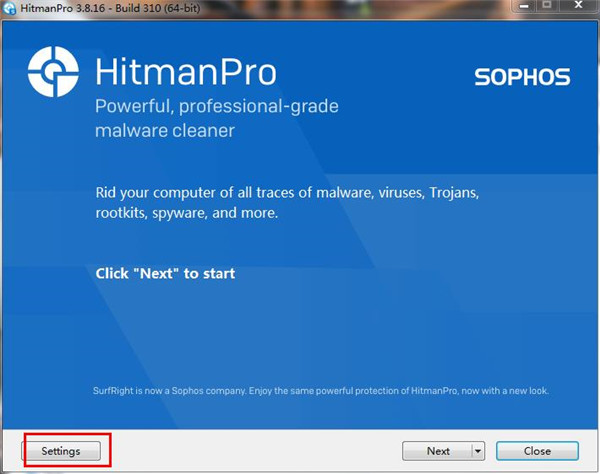Click the 'Click "Next" to start' text
This screenshot has width=600, height=474.
click(x=165, y=274)
